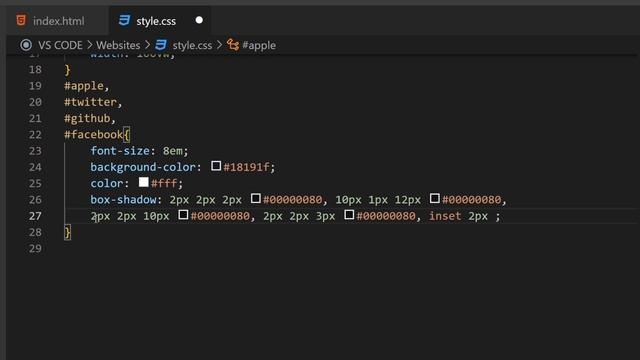Open the Websites breadcrumb segment
Screen dimensions: 640x360
pos(118,45)
